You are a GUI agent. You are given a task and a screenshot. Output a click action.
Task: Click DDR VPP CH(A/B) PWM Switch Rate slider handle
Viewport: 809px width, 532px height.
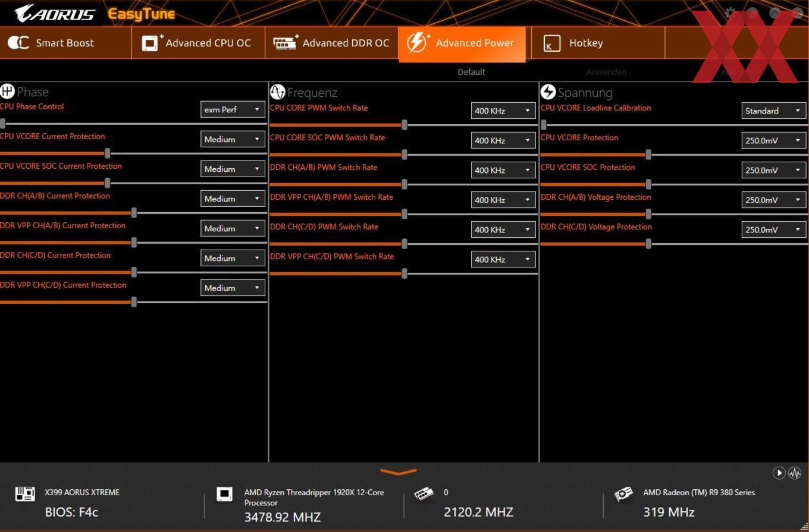(404, 214)
